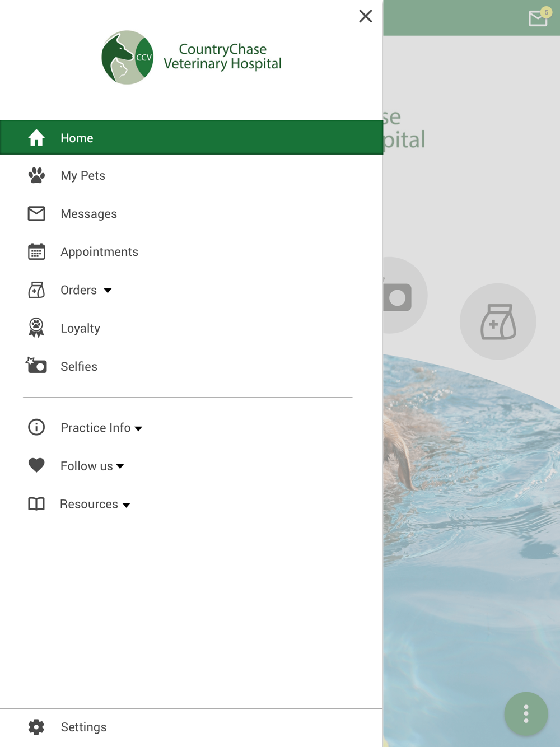Tap the round pet food orders shortcut button
Viewport: 560px width, 747px height.
[x=498, y=321]
